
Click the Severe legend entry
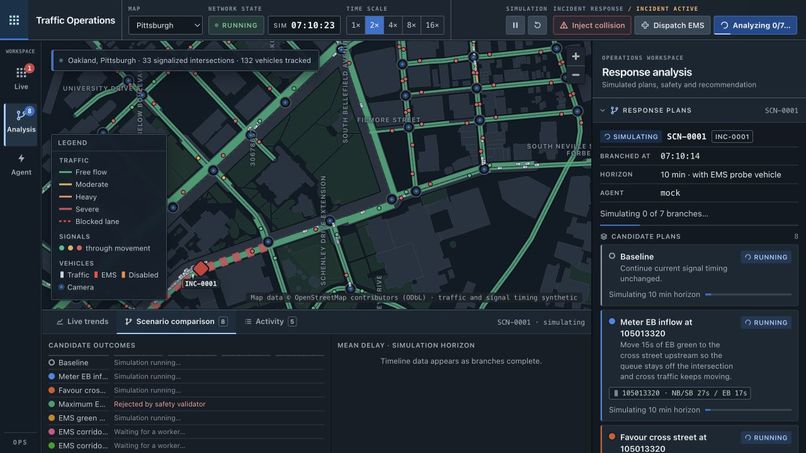pos(79,209)
